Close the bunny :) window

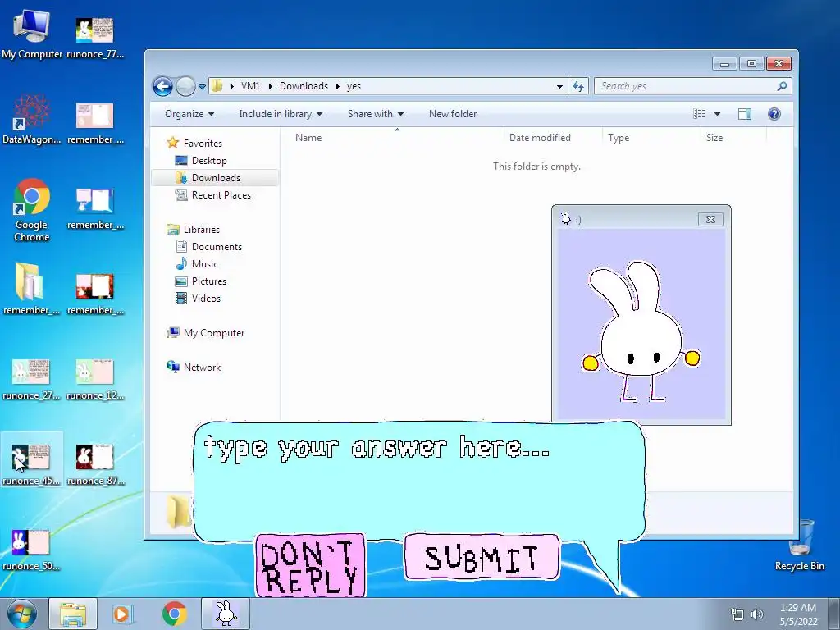[710, 219]
